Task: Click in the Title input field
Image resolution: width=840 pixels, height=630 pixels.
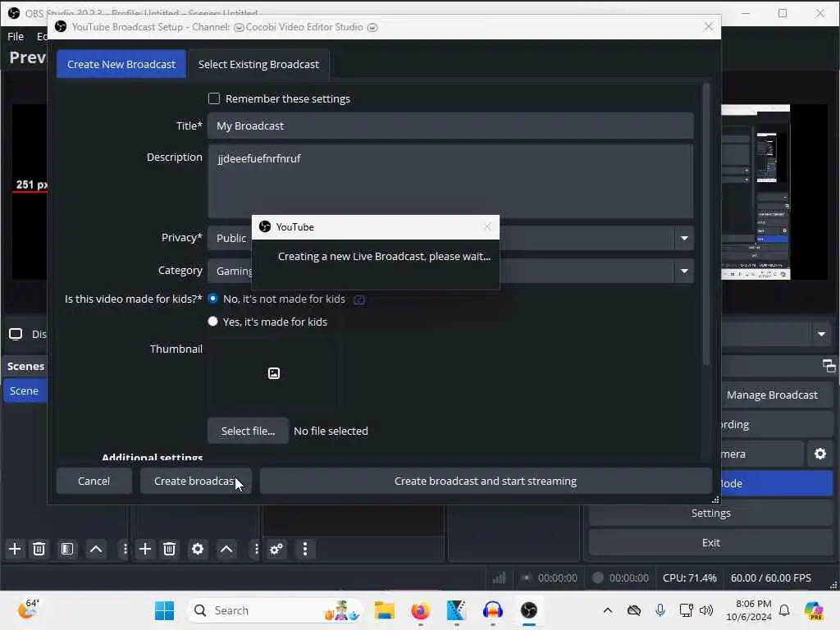Action: 450,126
